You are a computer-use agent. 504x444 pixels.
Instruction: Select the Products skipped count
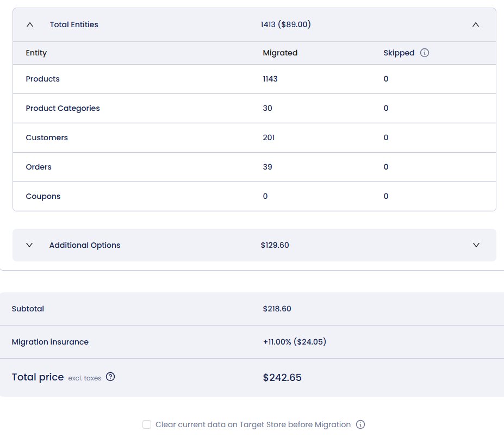[x=386, y=79]
